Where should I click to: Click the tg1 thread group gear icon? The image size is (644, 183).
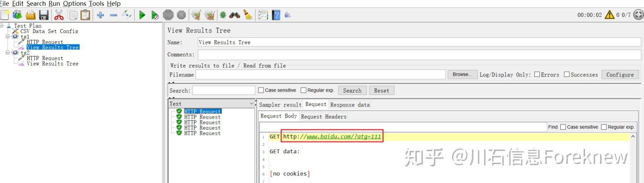(x=16, y=37)
